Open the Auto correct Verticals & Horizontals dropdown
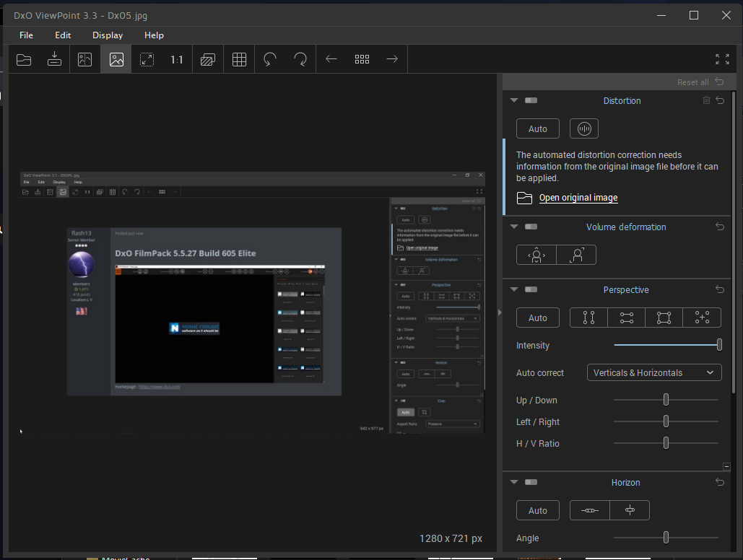This screenshot has width=743, height=560. click(x=654, y=372)
